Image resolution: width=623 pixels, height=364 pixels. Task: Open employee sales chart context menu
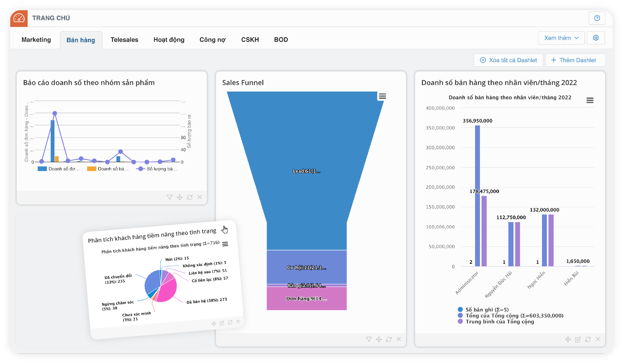[x=590, y=100]
